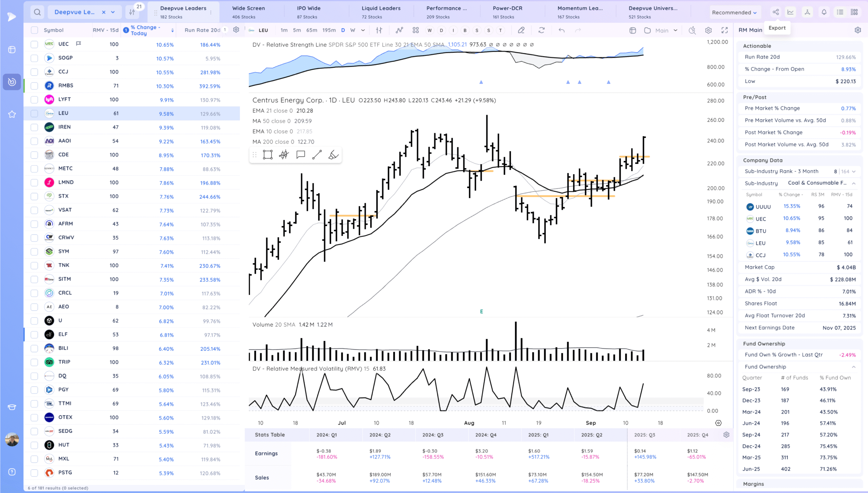The image size is (868, 493).
Task: Open the screener filters sliders icon
Action: (132, 12)
